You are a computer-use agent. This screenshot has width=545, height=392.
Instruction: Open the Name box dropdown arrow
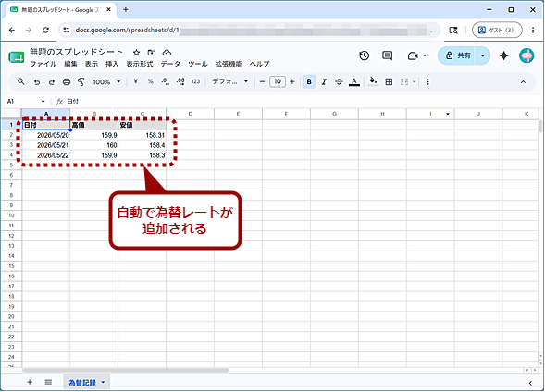click(43, 102)
